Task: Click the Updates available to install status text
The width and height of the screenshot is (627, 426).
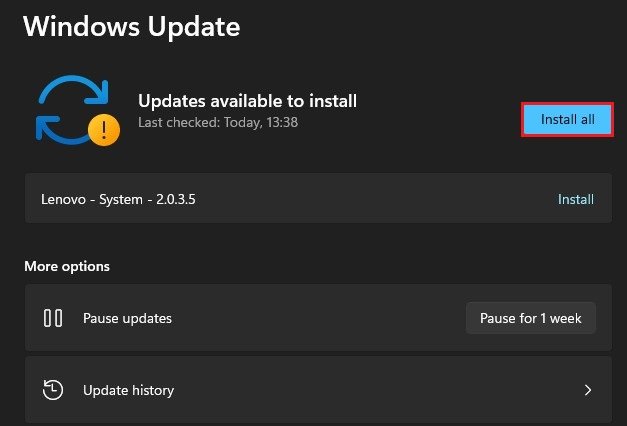Action: coord(247,100)
